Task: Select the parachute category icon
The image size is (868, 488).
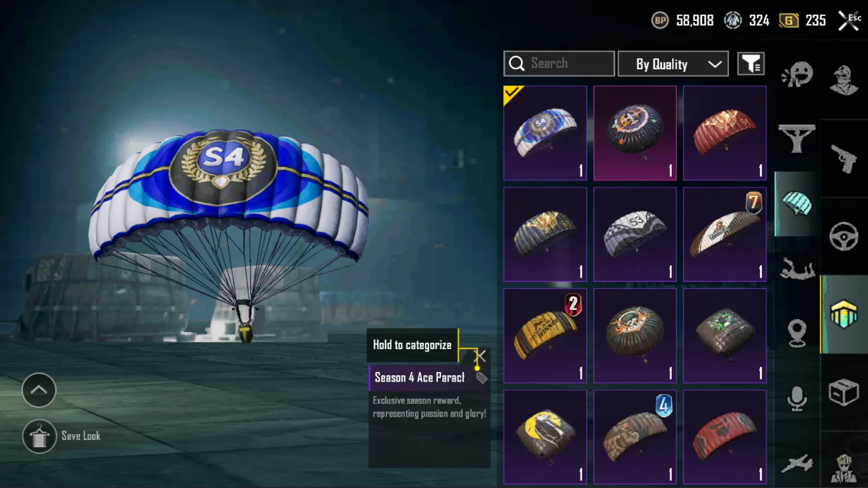Action: (x=797, y=203)
